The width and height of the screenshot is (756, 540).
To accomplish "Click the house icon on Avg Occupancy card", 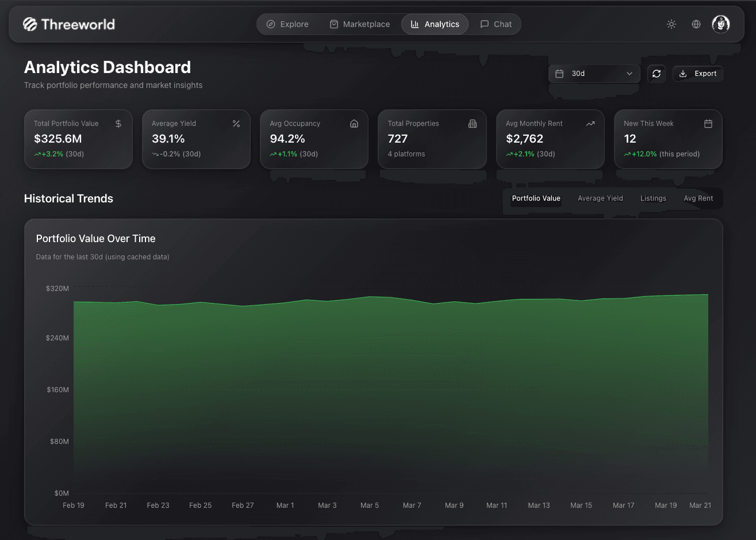I will point(354,123).
